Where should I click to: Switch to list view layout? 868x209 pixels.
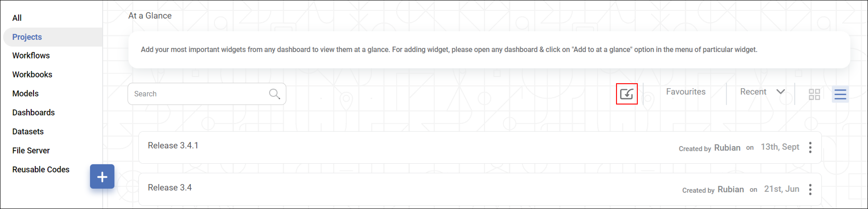coord(840,94)
